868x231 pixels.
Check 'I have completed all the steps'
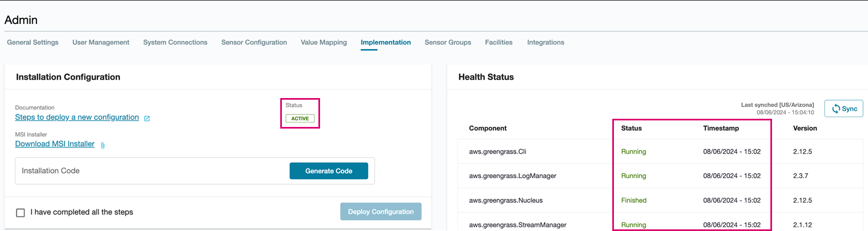pos(21,212)
